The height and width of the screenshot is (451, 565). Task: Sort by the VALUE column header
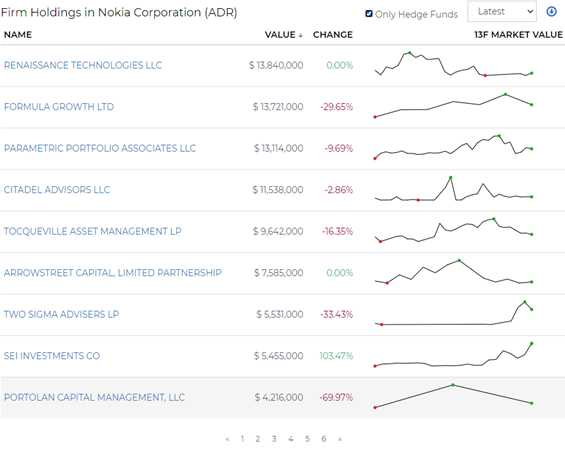(284, 35)
